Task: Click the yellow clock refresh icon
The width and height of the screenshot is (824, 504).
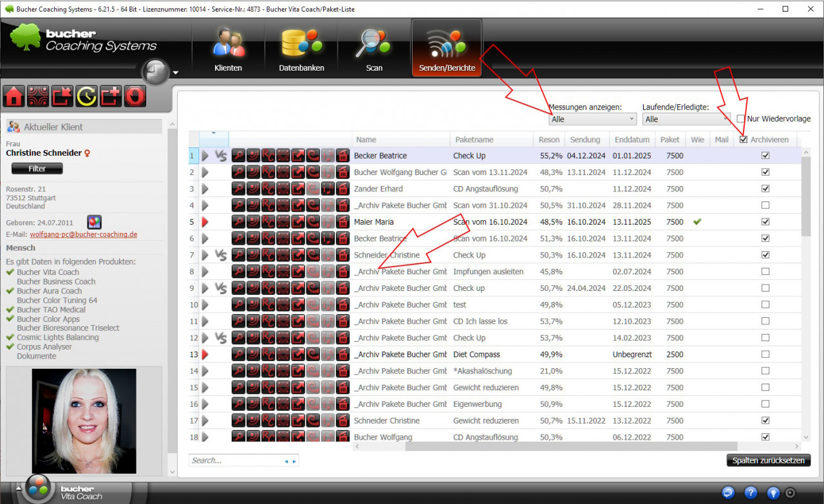Action: pos(86,96)
